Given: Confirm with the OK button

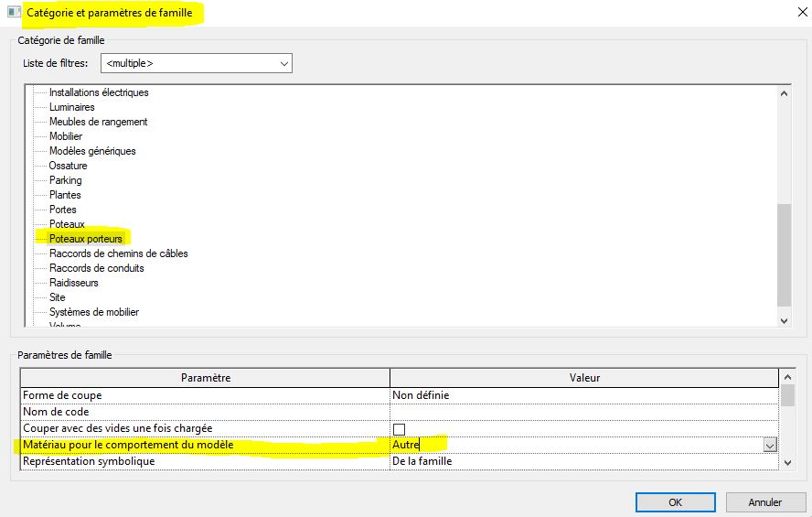Looking at the screenshot, I should point(675,502).
